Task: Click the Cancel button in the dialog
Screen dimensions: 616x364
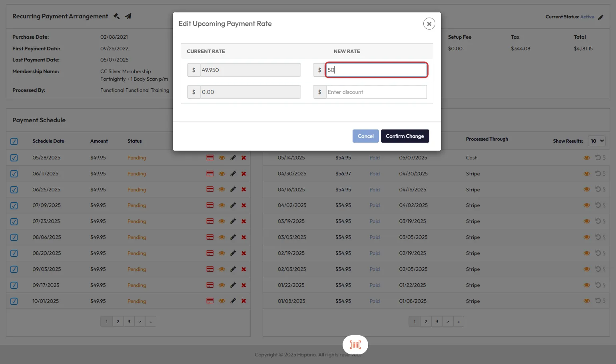Action: [x=365, y=136]
